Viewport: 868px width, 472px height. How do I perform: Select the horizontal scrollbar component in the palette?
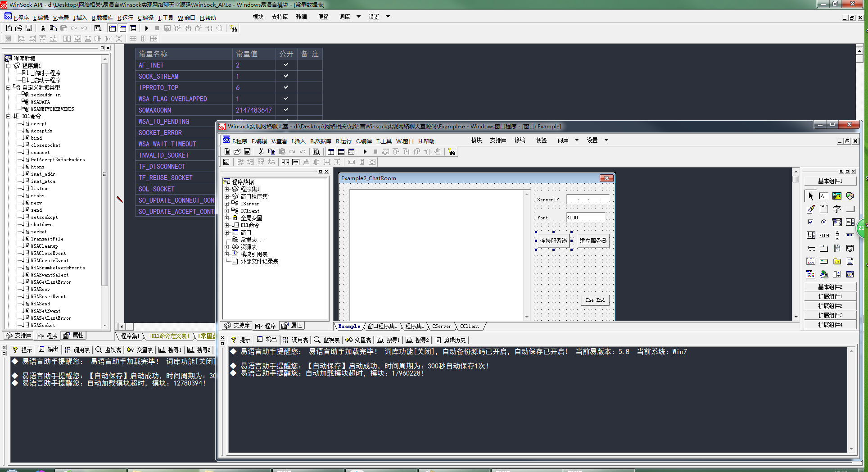(823, 235)
